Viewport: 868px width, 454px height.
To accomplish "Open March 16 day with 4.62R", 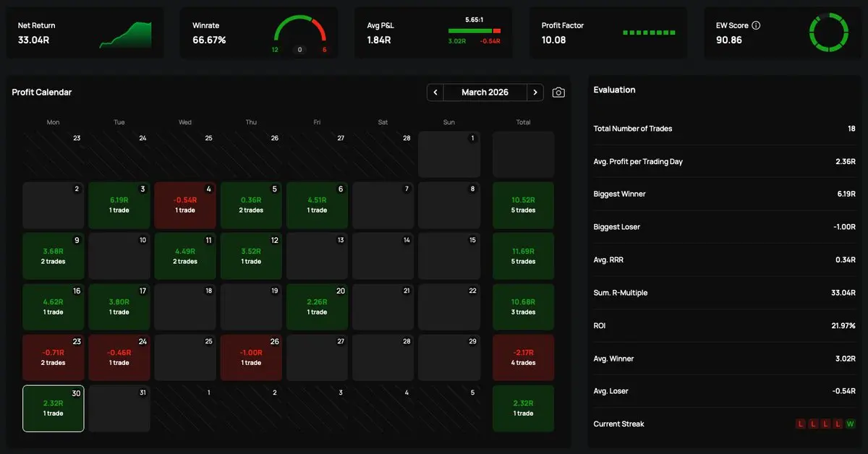I will (x=54, y=307).
